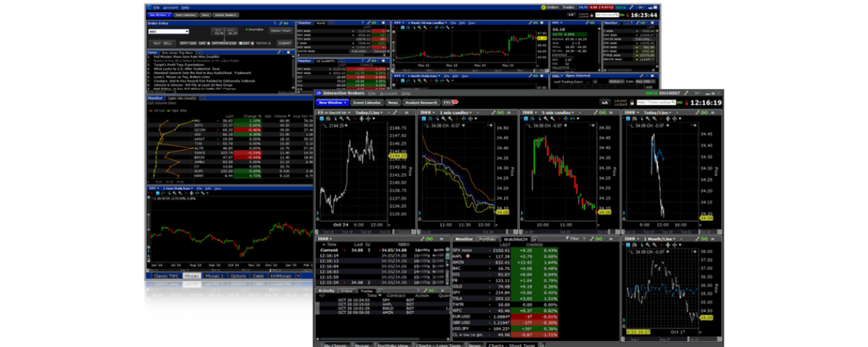This screenshot has width=868, height=347.
Task: Click the TSLA row in Watchlist29
Action: pos(506,298)
